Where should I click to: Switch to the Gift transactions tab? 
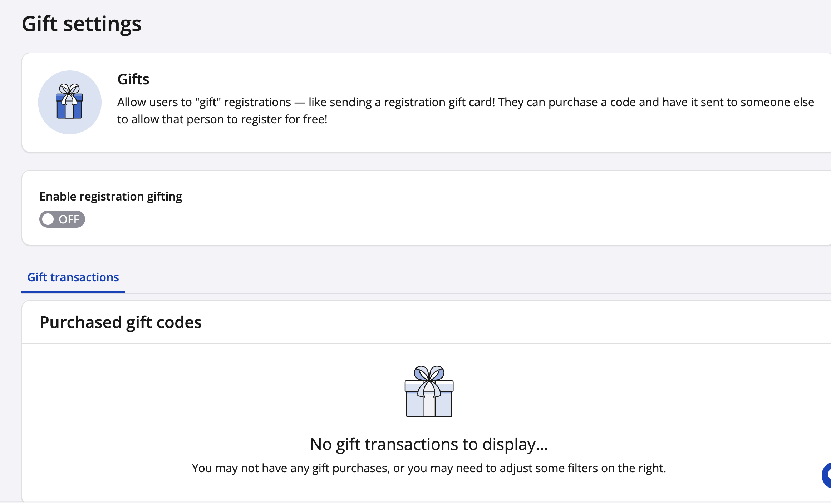point(73,277)
